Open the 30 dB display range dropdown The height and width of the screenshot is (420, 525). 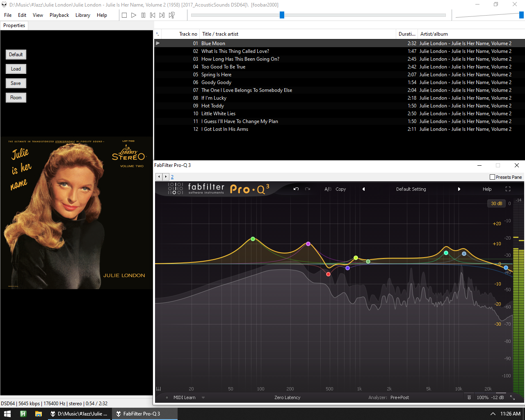pyautogui.click(x=496, y=203)
